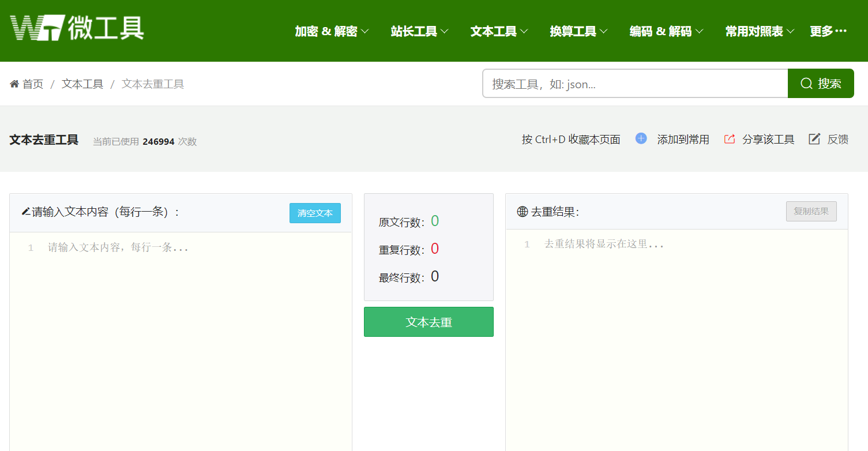Click the 清空文本 button
Screen dimensions: 868x451
point(315,213)
